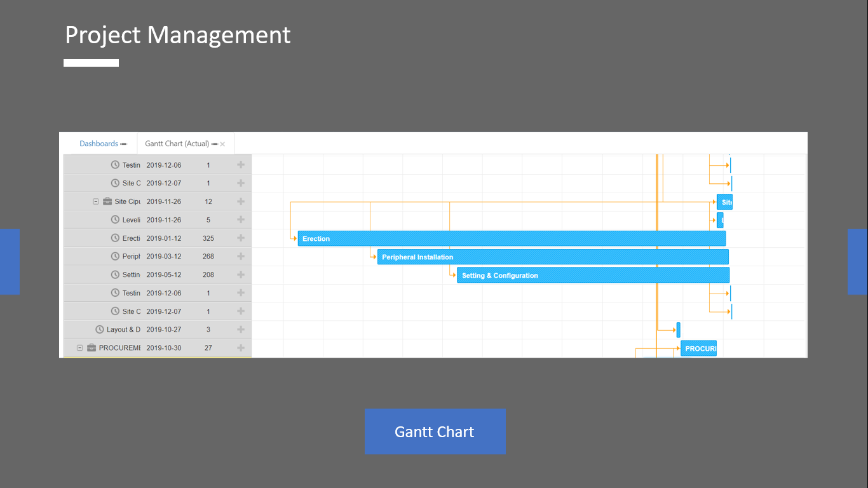The height and width of the screenshot is (488, 868).
Task: Click the blue rectangle on the left slide edge
Action: point(10,261)
